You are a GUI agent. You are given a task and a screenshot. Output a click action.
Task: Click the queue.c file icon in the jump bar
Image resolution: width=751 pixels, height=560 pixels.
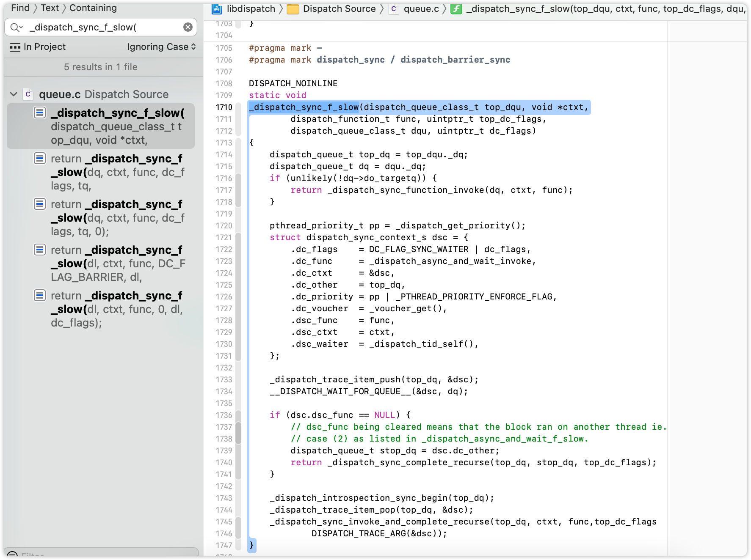(x=394, y=8)
